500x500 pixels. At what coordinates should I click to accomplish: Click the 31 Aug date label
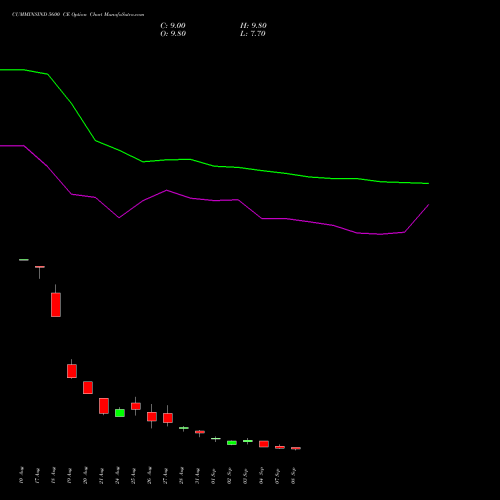tap(197, 475)
